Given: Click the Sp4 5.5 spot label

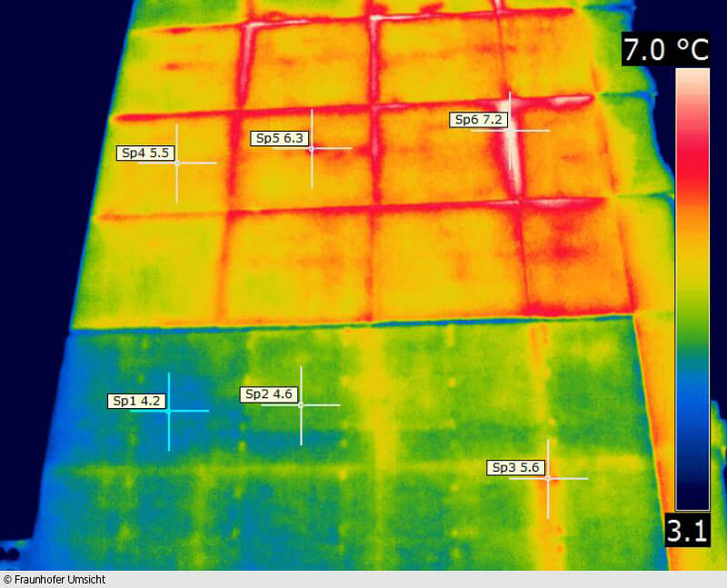Looking at the screenshot, I should click(145, 153).
